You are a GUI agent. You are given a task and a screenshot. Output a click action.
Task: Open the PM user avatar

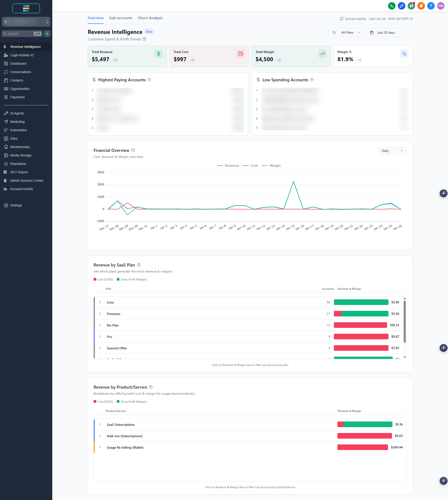441,6
